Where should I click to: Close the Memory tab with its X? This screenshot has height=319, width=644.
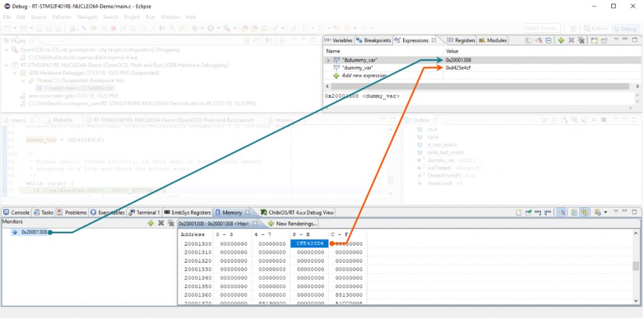pos(248,212)
